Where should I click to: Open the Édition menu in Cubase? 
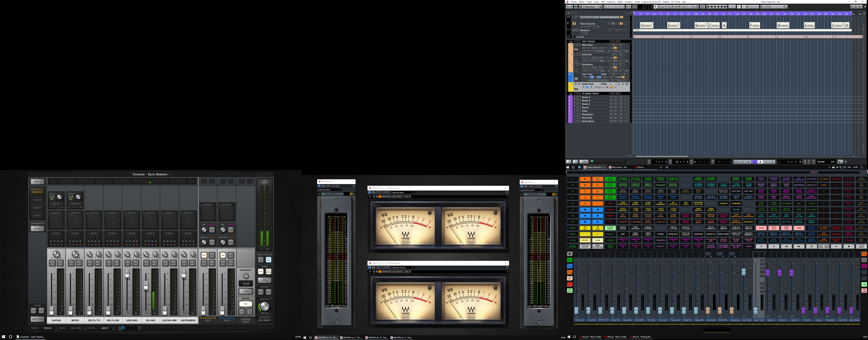tap(582, 2)
